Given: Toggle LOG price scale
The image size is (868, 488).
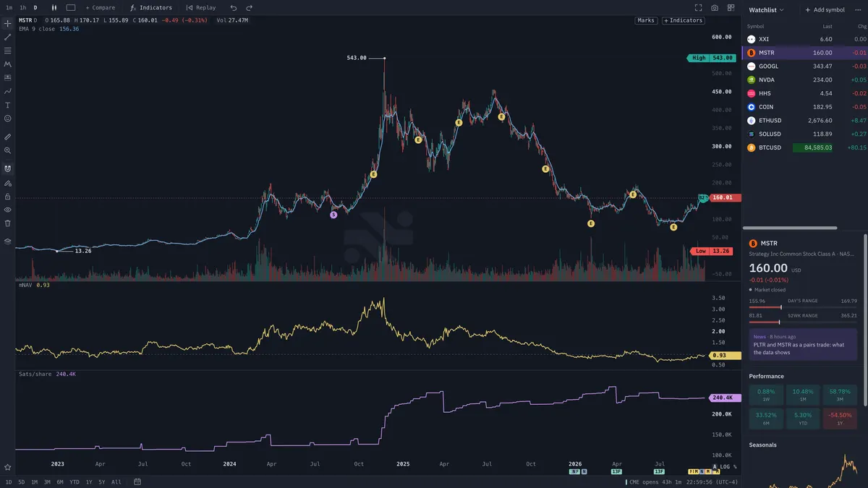Looking at the screenshot, I should pyautogui.click(x=725, y=467).
